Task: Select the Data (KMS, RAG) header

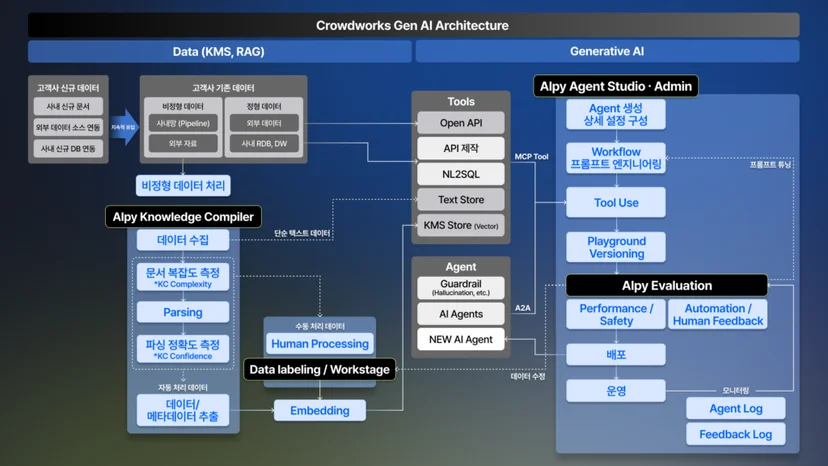Action: (x=219, y=52)
